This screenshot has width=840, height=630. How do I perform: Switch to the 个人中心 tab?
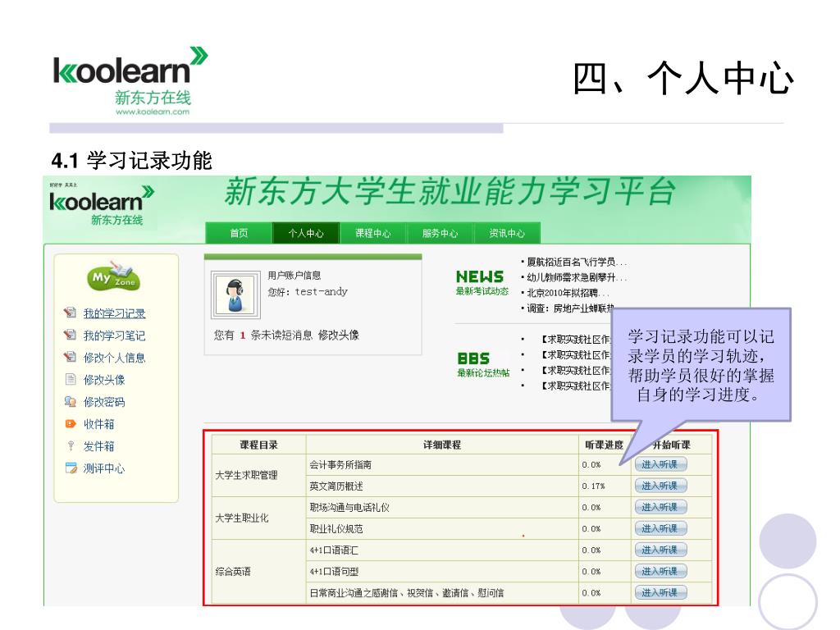coord(306,233)
